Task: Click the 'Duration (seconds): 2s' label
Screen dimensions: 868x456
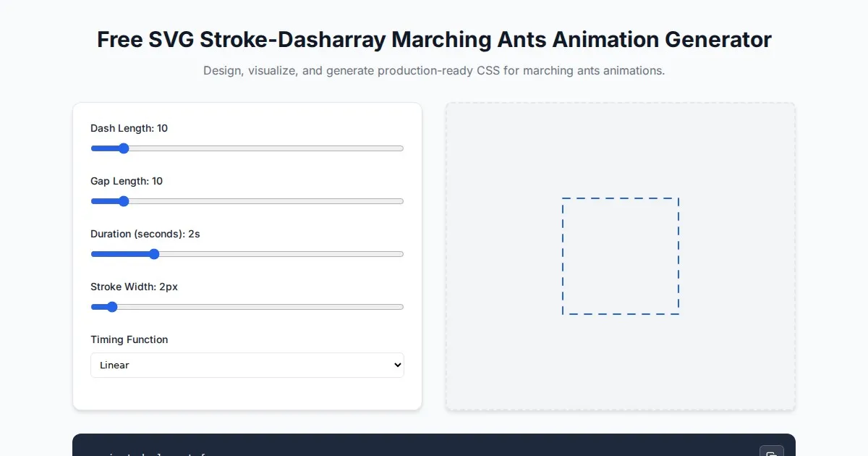Action: pyautogui.click(x=145, y=234)
